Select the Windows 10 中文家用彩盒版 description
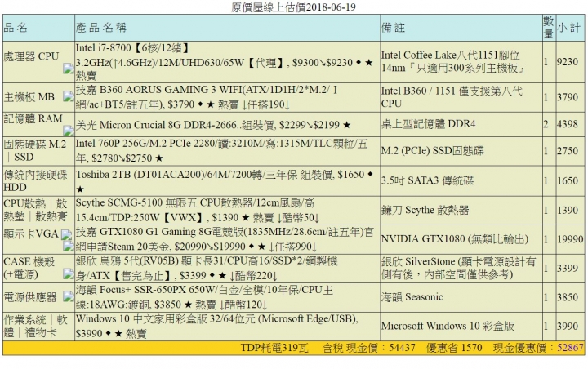588x369 pixels. 217,326
